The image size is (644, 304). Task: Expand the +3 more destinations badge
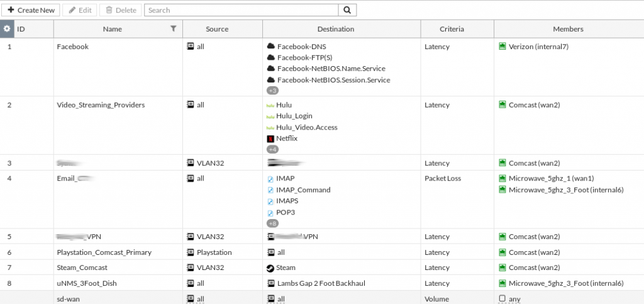272,91
